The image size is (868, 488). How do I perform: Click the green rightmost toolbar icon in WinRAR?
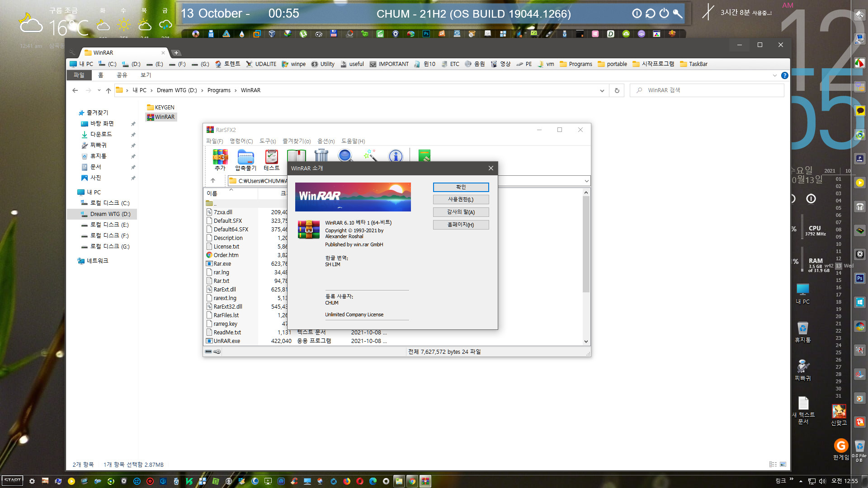[x=424, y=155]
